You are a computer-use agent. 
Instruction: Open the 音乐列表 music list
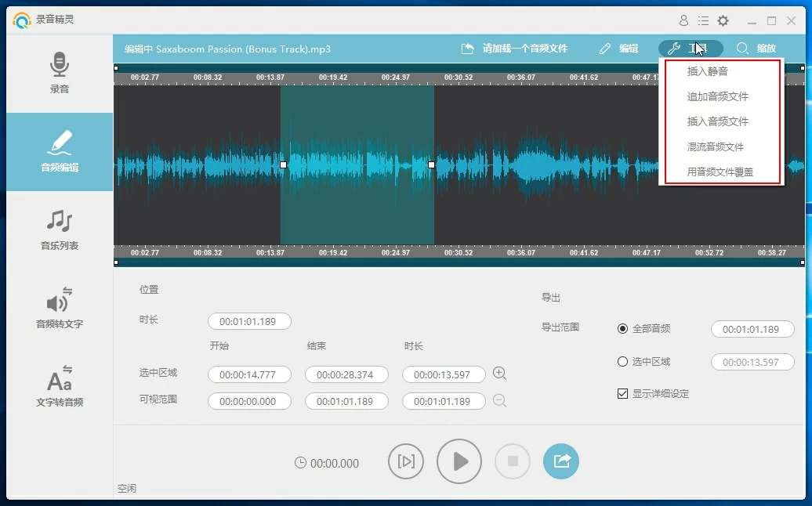pos(60,230)
